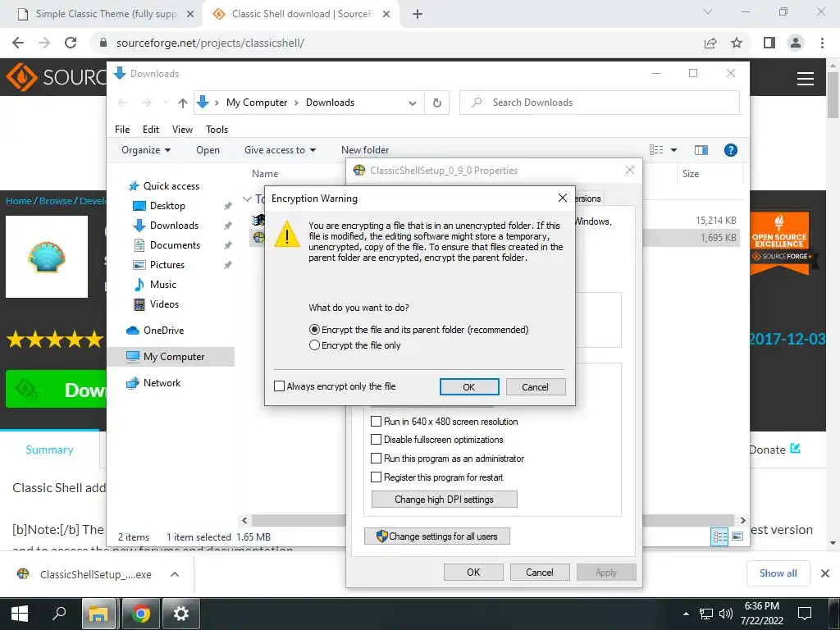Open the File menu in Explorer
The image size is (840, 630).
click(x=122, y=129)
